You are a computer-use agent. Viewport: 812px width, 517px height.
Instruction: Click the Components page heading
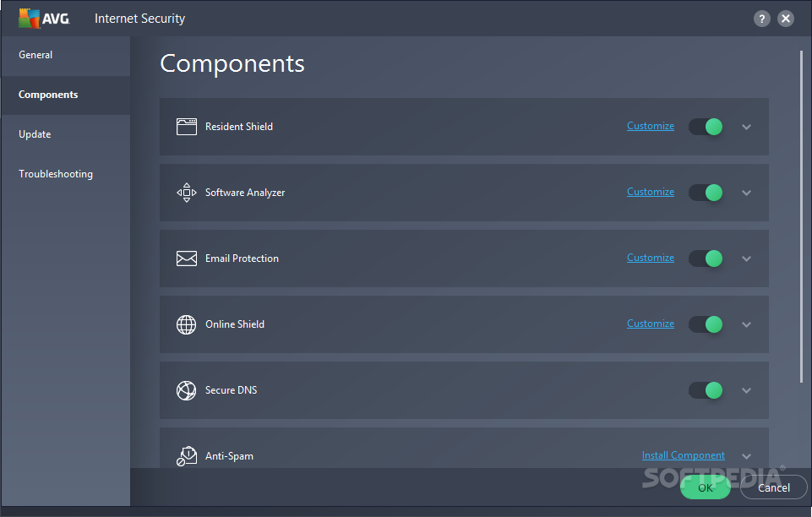coord(232,64)
